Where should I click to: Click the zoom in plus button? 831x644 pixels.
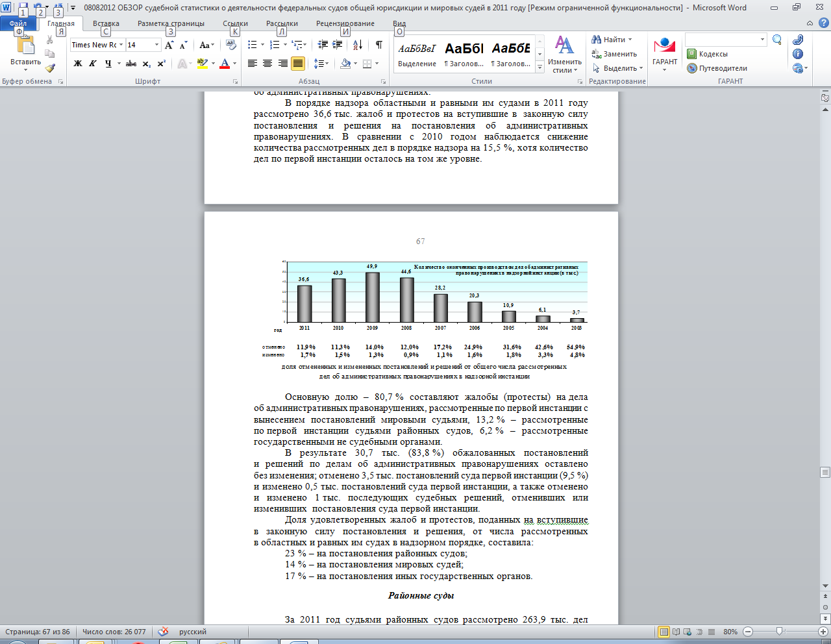(823, 632)
